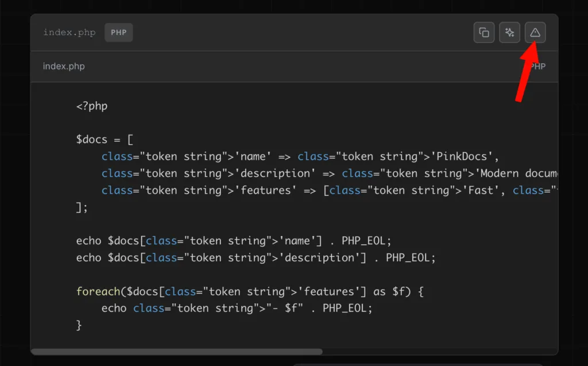Place cursor on the $docs = [ line
Screen dimensions: 588x366
(105, 140)
